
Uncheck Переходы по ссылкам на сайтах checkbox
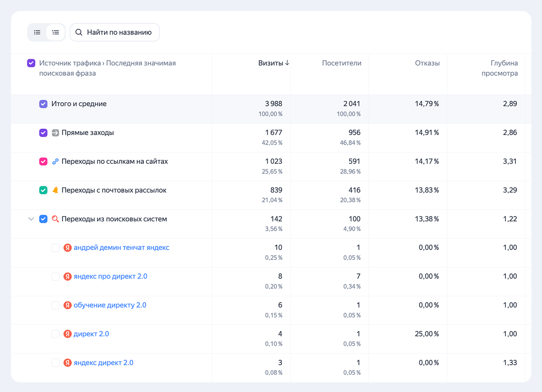44,162
